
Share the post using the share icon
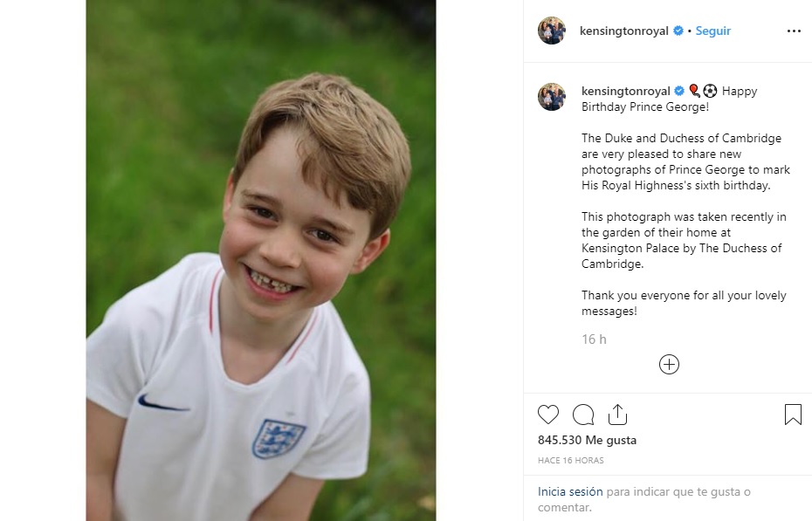coord(617,415)
